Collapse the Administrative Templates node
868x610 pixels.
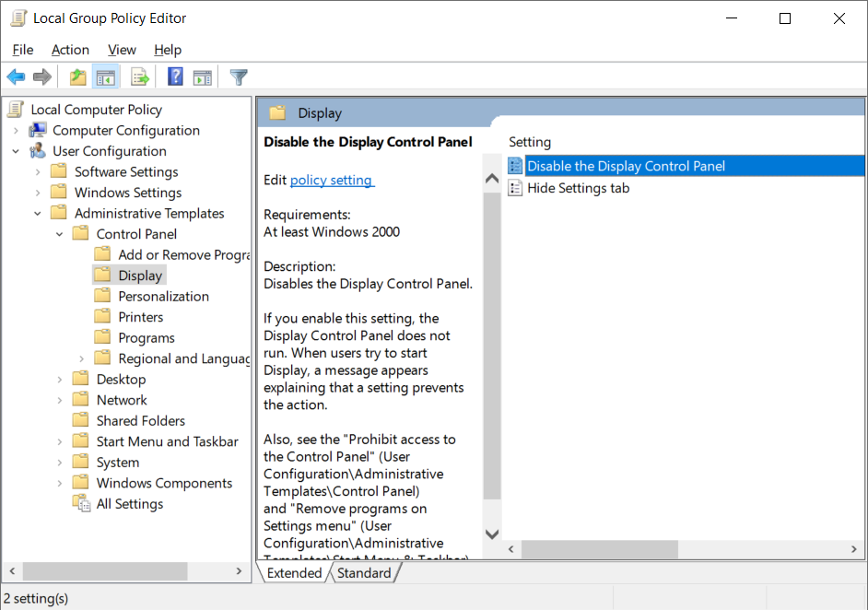[38, 214]
